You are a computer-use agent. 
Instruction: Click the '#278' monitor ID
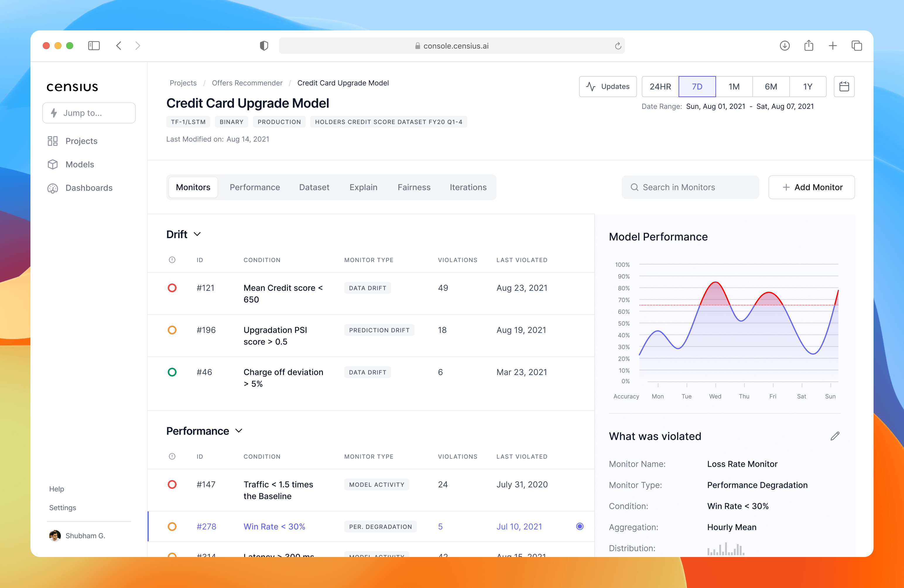(206, 527)
